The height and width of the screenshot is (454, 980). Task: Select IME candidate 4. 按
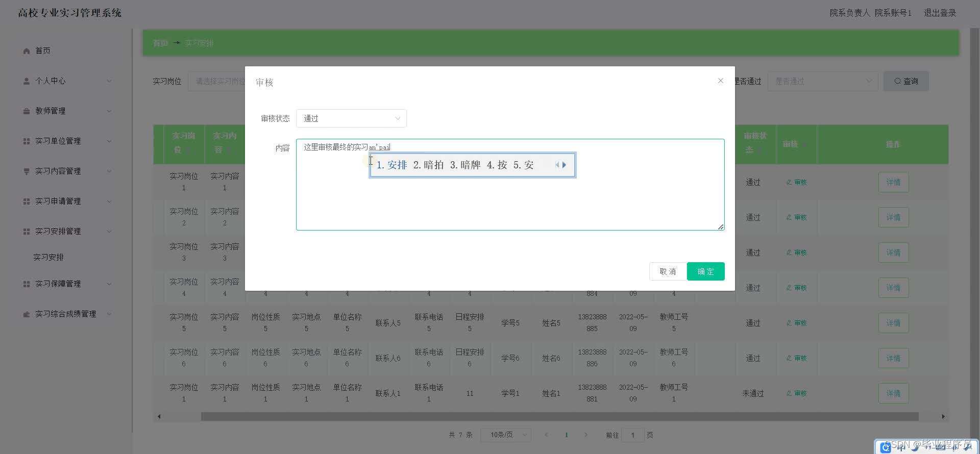click(x=497, y=165)
